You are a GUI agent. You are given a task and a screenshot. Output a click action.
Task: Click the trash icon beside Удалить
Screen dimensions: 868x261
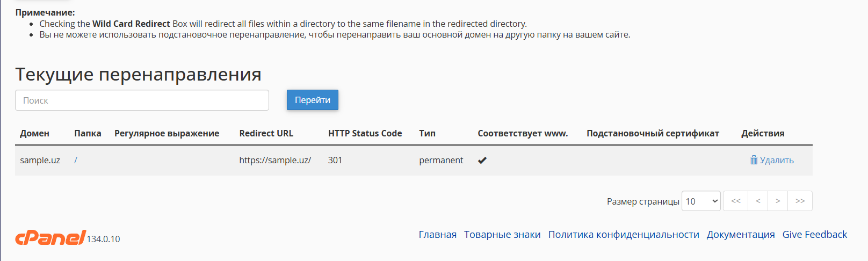[x=754, y=160]
